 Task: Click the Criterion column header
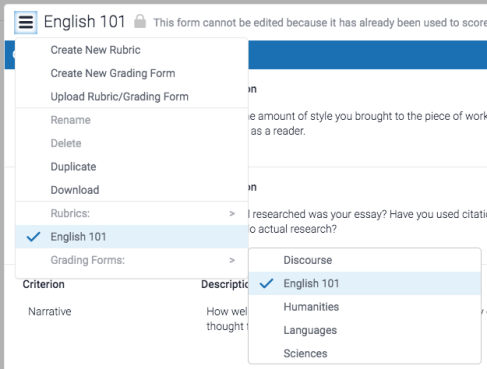tap(44, 284)
